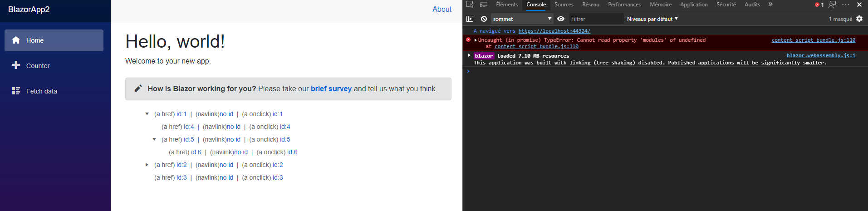Click the eye icon for live expressions
The height and width of the screenshot is (211, 868).
(561, 19)
